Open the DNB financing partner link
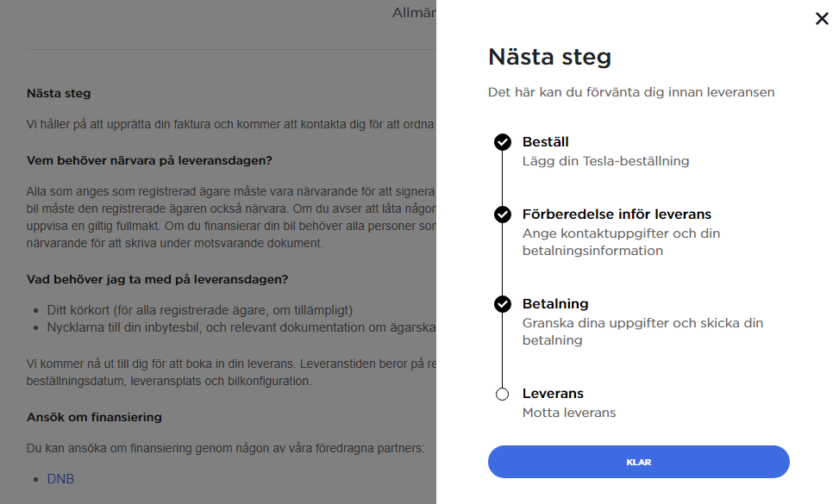This screenshot has width=839, height=504. pos(60,478)
